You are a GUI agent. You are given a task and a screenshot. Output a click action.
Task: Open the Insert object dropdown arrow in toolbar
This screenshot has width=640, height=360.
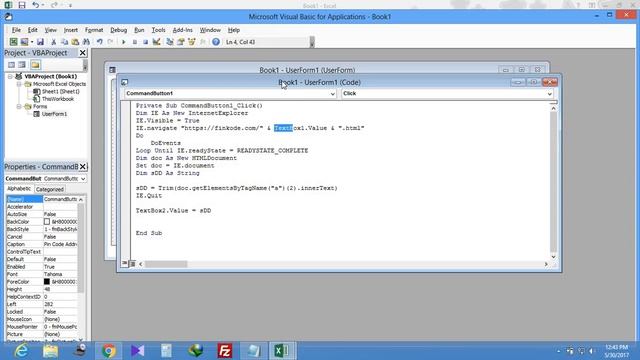pos(32,42)
